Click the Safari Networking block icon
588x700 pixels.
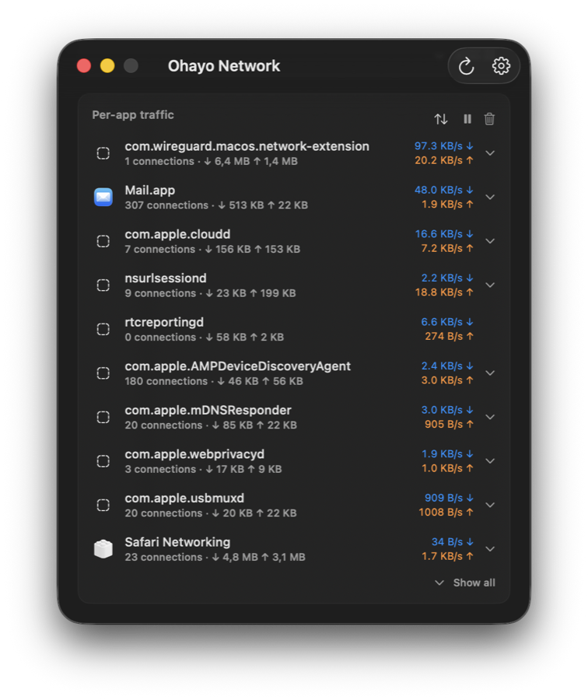click(103, 548)
